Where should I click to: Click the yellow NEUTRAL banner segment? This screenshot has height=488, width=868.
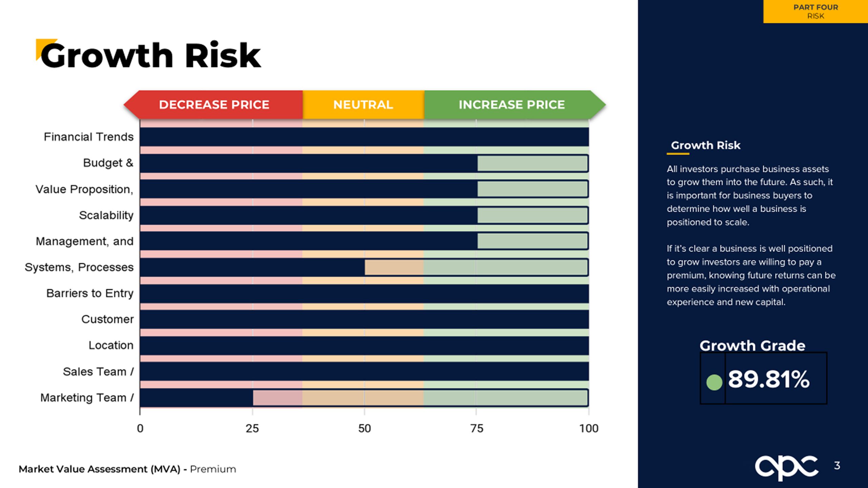pyautogui.click(x=363, y=105)
